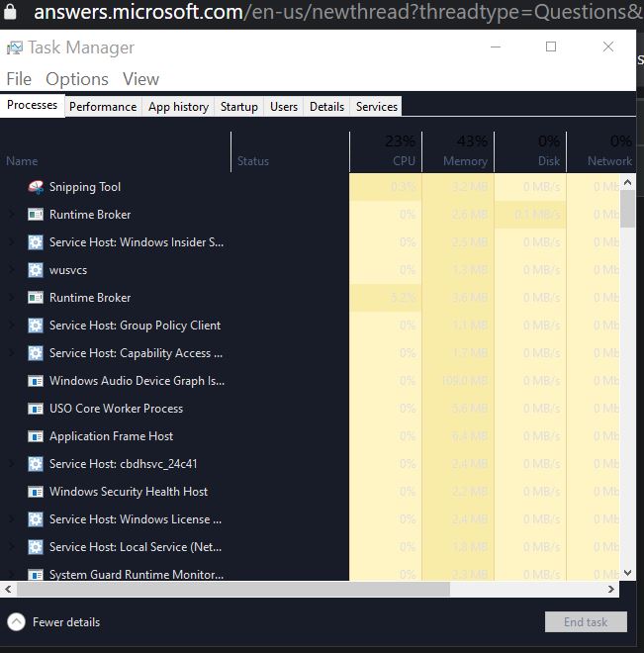The height and width of the screenshot is (653, 644).
Task: Click the browser URL address field
Action: coord(338,12)
